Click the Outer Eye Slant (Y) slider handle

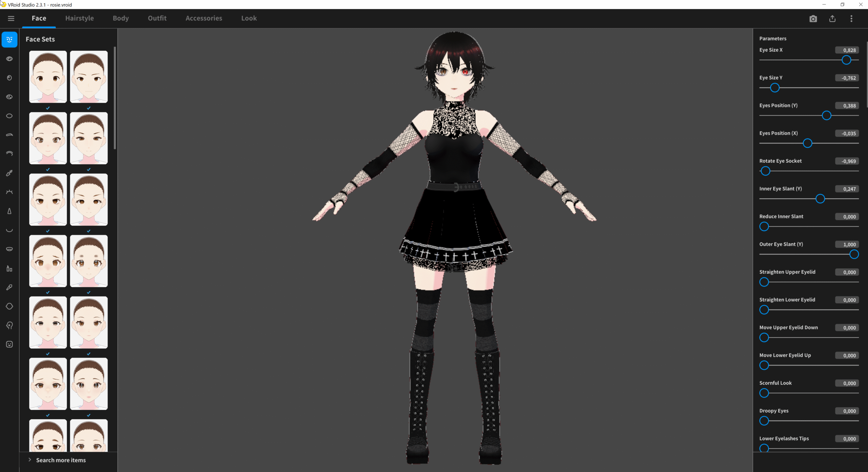[854, 254]
